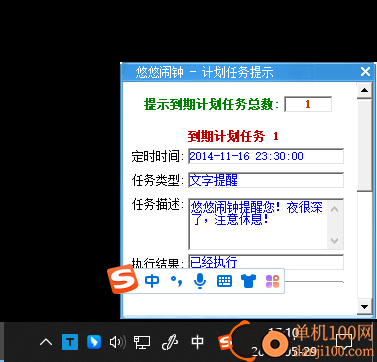Click the 到期计划任务 1 red heading
Image resolution: width=377 pixels, height=362 pixels.
[x=233, y=136]
